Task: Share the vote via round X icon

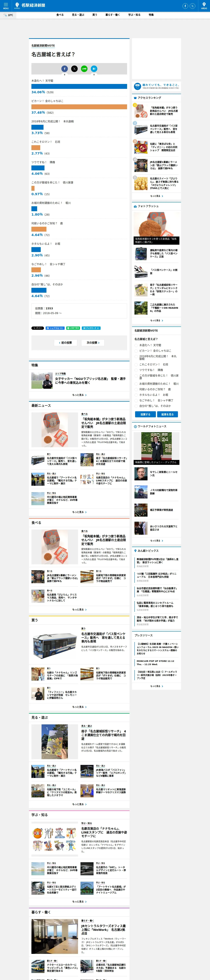Action: coord(74,69)
